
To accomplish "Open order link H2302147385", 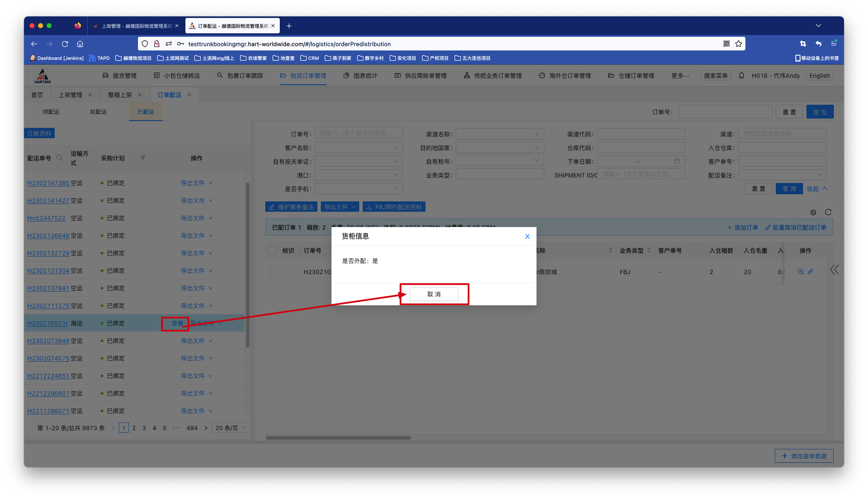I will (x=48, y=183).
